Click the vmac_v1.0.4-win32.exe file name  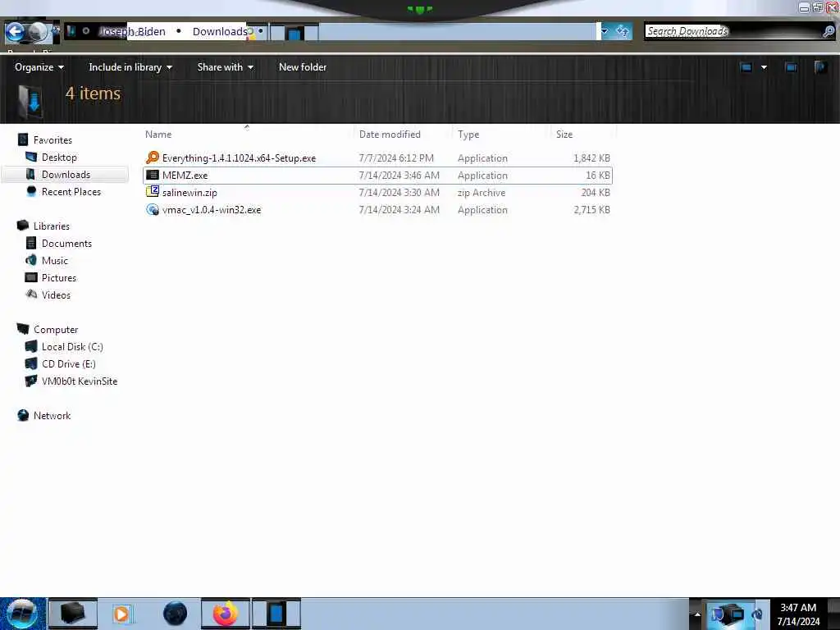[212, 210]
